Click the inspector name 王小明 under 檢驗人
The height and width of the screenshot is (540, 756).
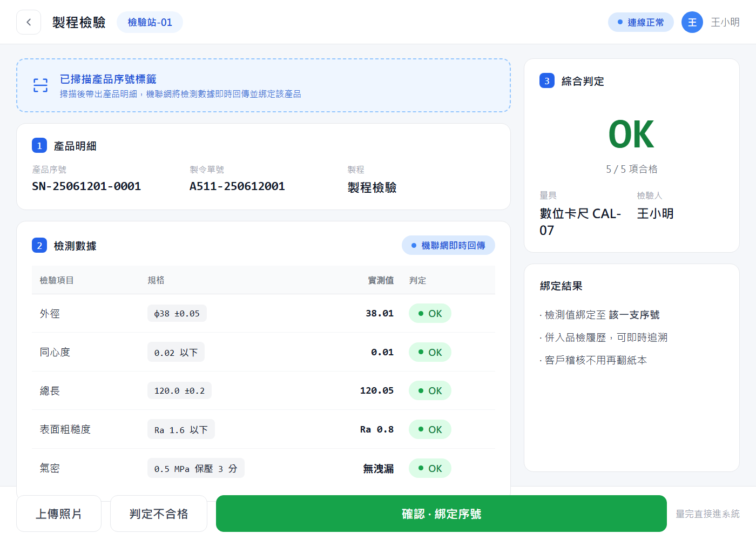click(x=655, y=214)
